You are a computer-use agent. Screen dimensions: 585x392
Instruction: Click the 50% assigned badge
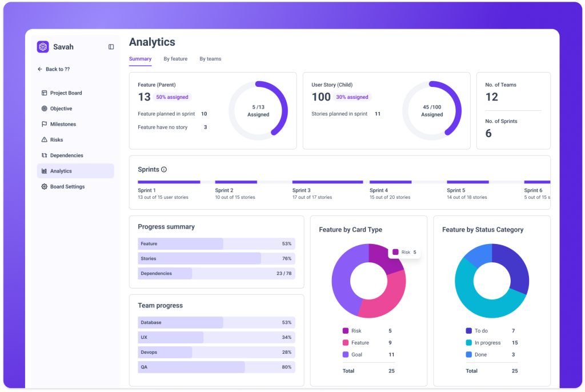pos(172,97)
